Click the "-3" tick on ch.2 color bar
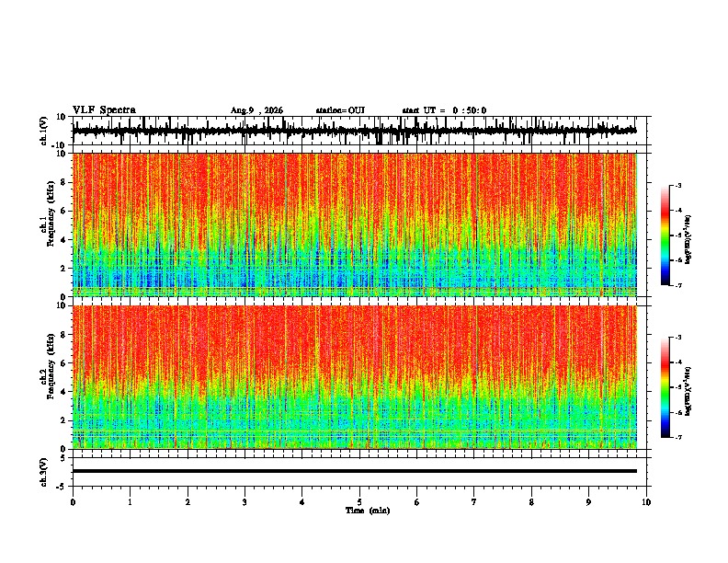 [x=678, y=338]
